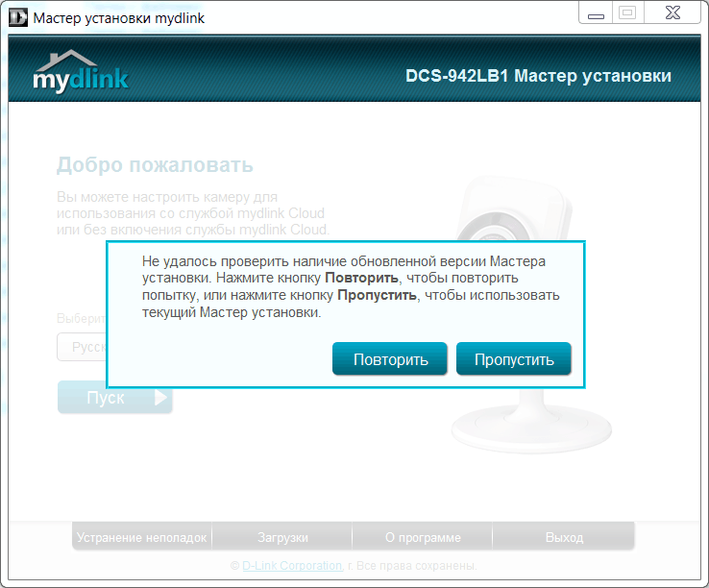Click the D-Link icon in title bar
Screen dimensions: 709x588
point(18,18)
